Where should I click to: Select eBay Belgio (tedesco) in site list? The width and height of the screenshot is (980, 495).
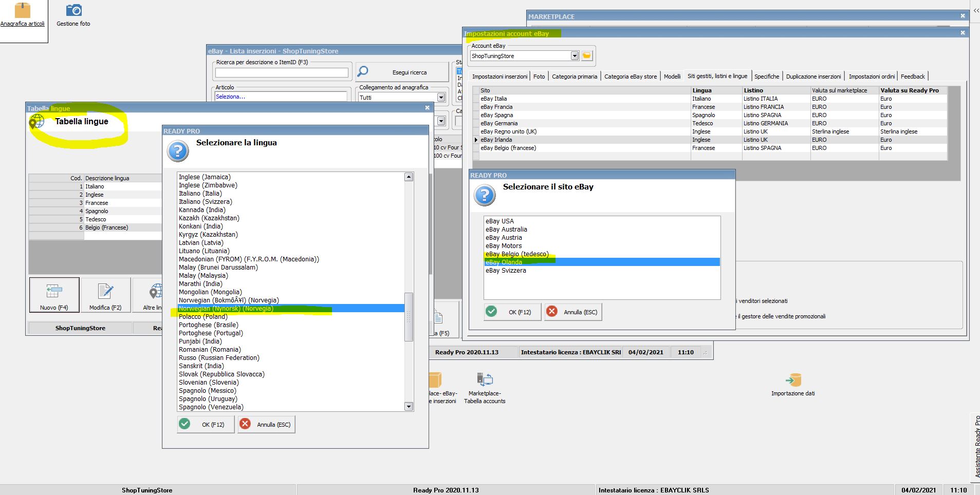(602, 254)
